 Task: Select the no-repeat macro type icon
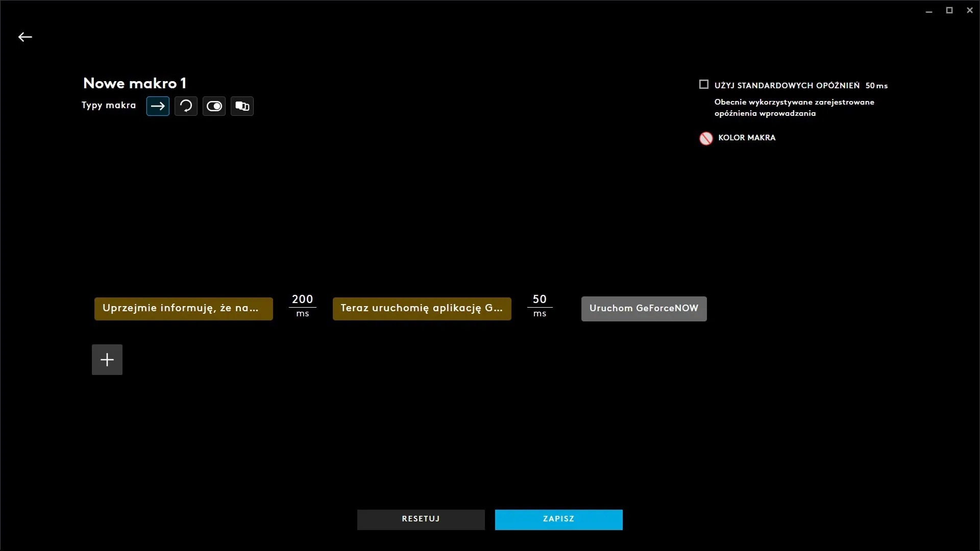158,106
